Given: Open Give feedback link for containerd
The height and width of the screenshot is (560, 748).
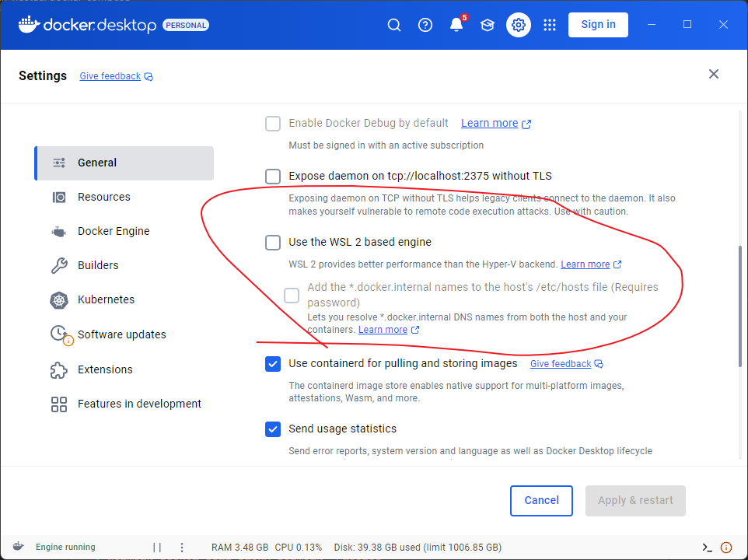Looking at the screenshot, I should (x=561, y=364).
